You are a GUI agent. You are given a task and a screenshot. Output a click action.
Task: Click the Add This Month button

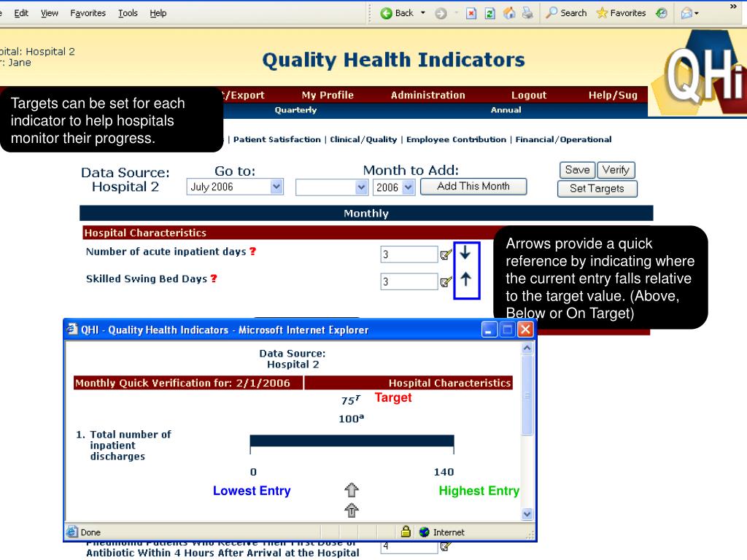pyautogui.click(x=473, y=186)
